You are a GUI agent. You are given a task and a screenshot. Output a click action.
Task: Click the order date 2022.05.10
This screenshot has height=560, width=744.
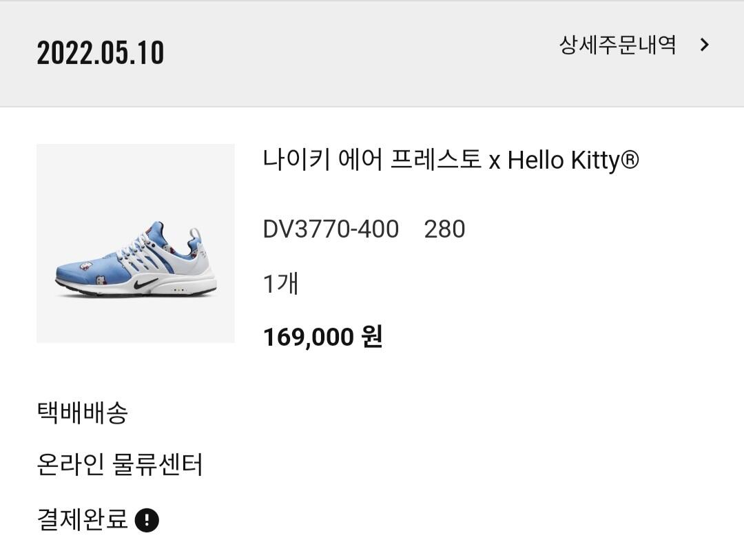[101, 53]
